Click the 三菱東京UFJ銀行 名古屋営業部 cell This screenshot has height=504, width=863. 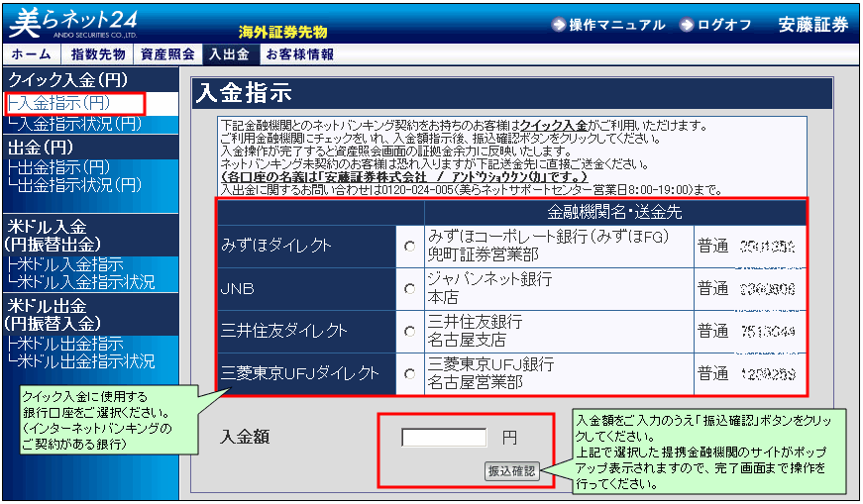click(x=559, y=373)
